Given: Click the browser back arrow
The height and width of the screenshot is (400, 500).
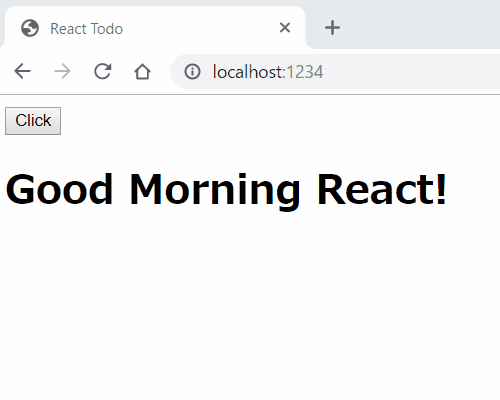Looking at the screenshot, I should point(22,71).
